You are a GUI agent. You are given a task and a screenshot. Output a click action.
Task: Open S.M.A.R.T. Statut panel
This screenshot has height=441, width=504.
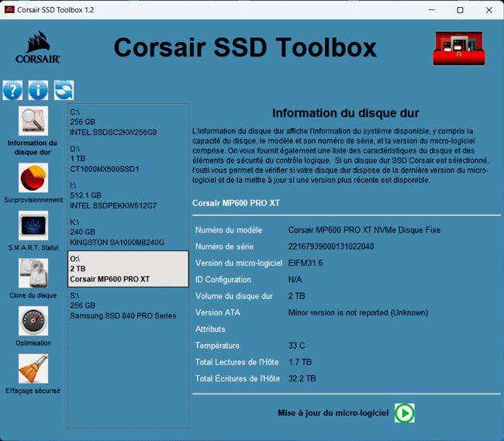coord(33,226)
